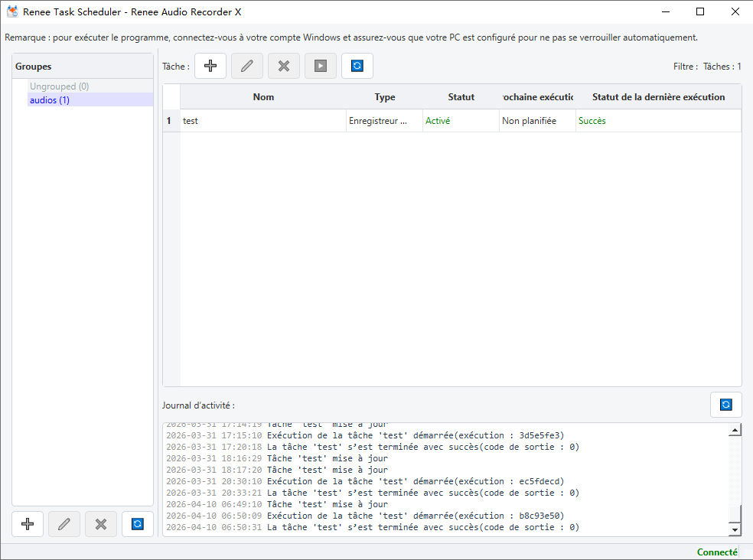Add a new group

(28, 524)
